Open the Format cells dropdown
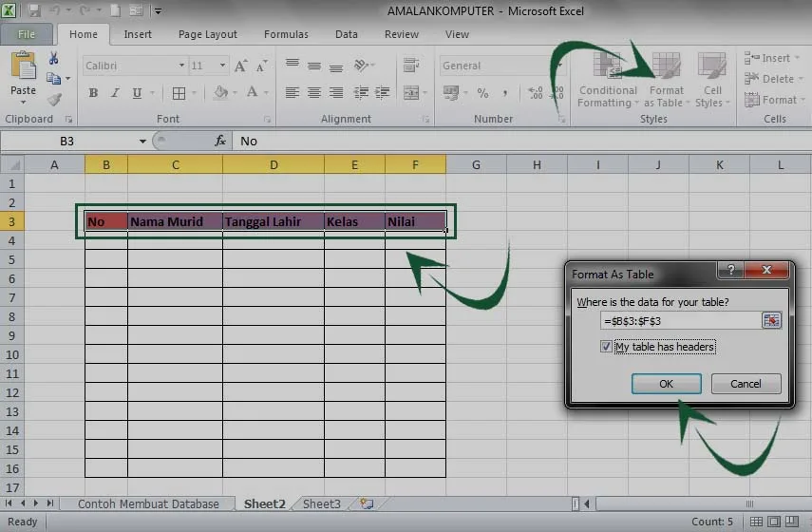812x532 pixels. pyautogui.click(x=803, y=100)
